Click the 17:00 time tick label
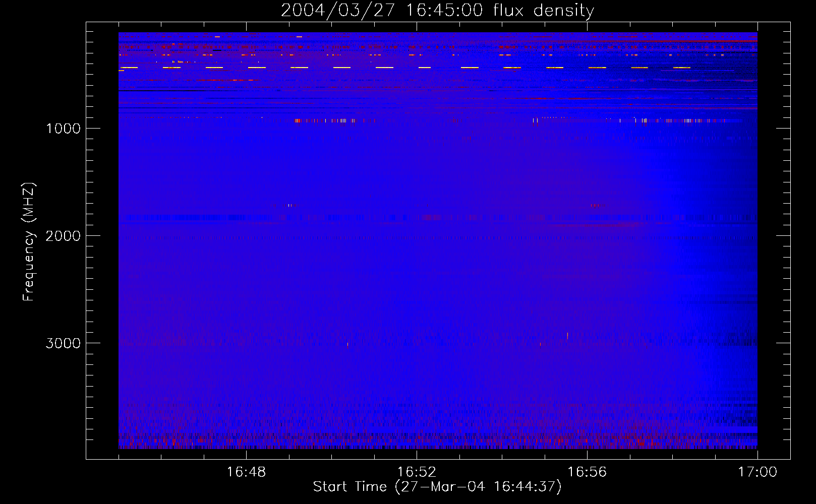Viewport: 816px width, 504px height. click(x=757, y=472)
